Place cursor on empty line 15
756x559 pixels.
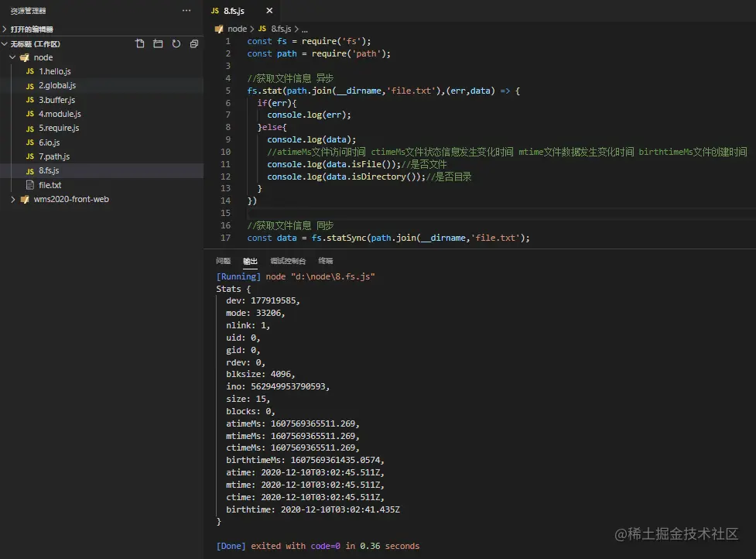pyautogui.click(x=501, y=213)
